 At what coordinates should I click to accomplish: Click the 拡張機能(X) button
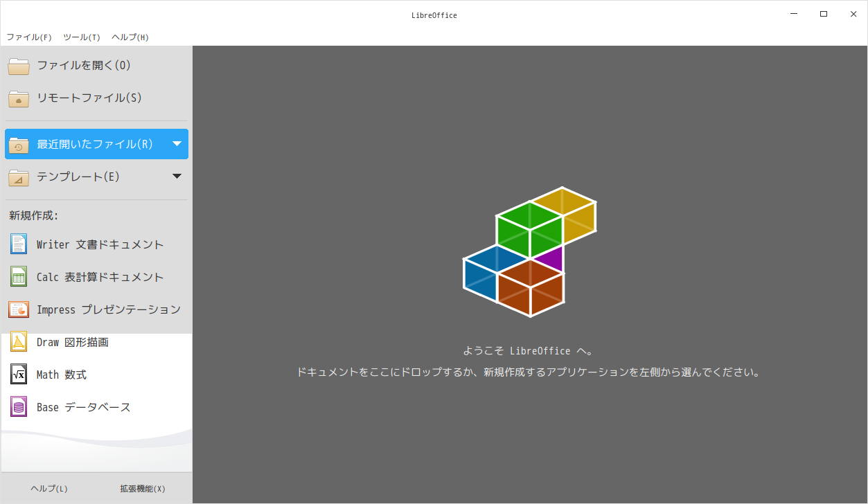[143, 489]
